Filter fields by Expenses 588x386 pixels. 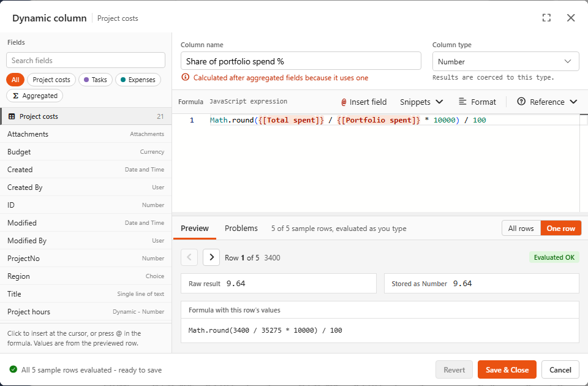tap(138, 80)
